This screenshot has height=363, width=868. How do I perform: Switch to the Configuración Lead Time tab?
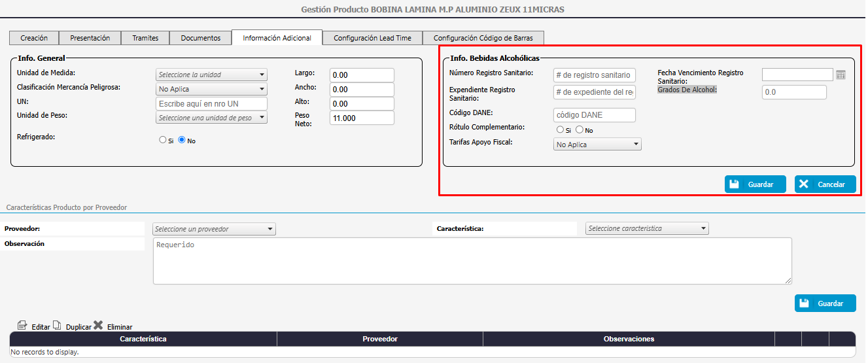[x=372, y=38]
